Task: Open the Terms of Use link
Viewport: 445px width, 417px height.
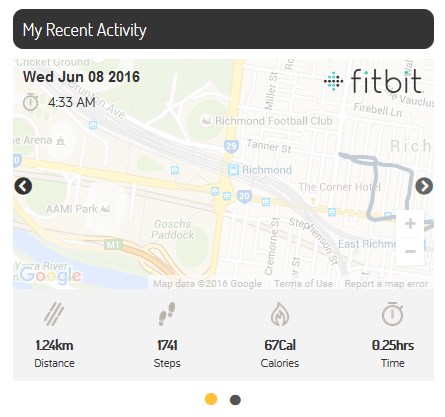Action: point(303,284)
